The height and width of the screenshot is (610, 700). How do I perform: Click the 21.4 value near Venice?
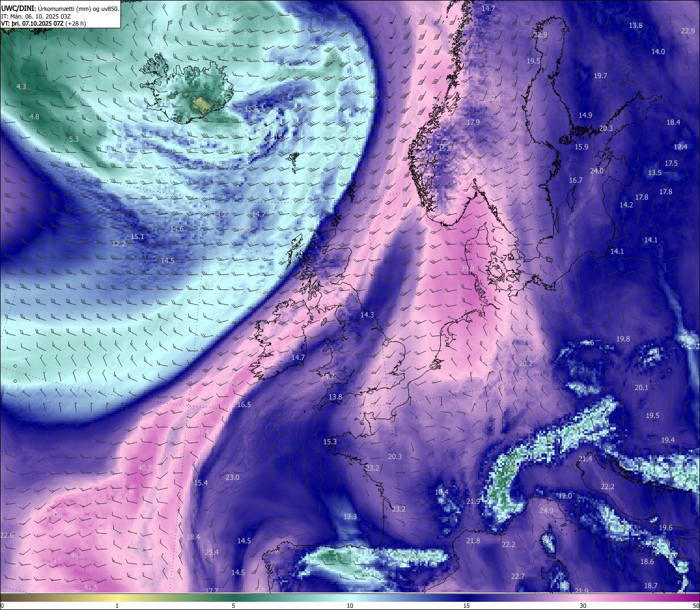point(585,458)
